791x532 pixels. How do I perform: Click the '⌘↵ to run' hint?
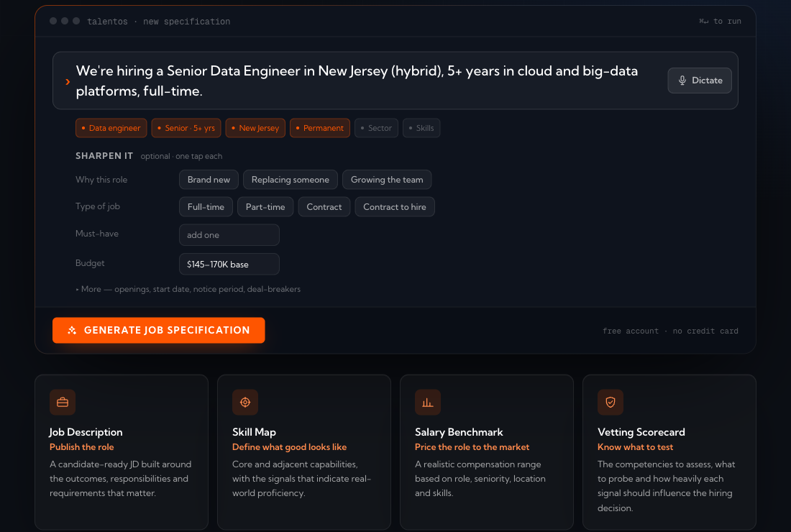(x=720, y=21)
